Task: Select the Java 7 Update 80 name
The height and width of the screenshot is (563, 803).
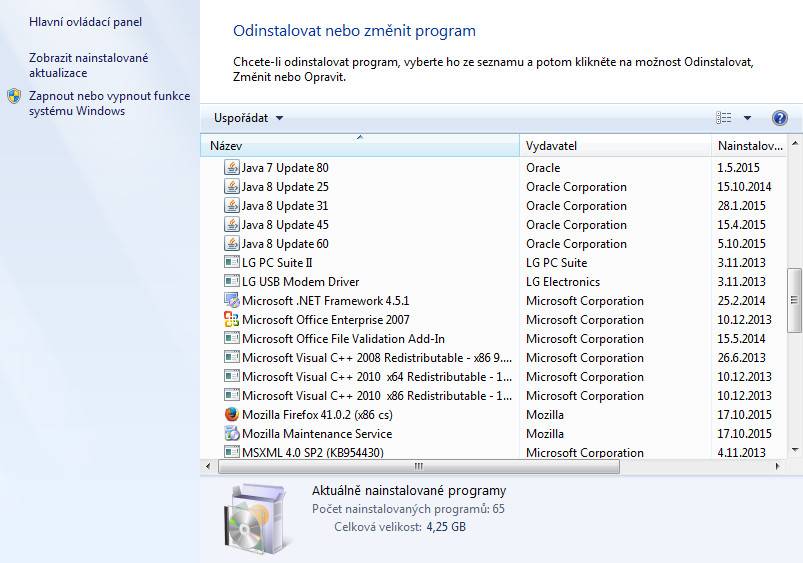Action: point(285,168)
